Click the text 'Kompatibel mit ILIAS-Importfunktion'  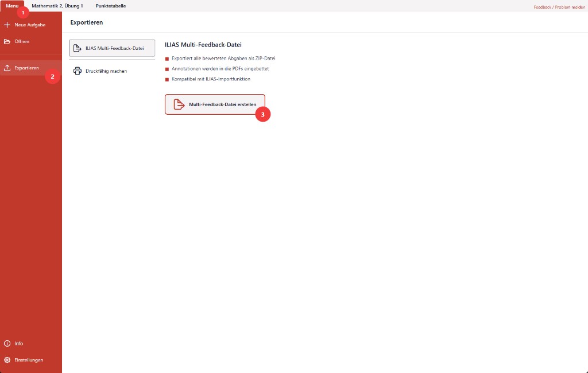[211, 79]
